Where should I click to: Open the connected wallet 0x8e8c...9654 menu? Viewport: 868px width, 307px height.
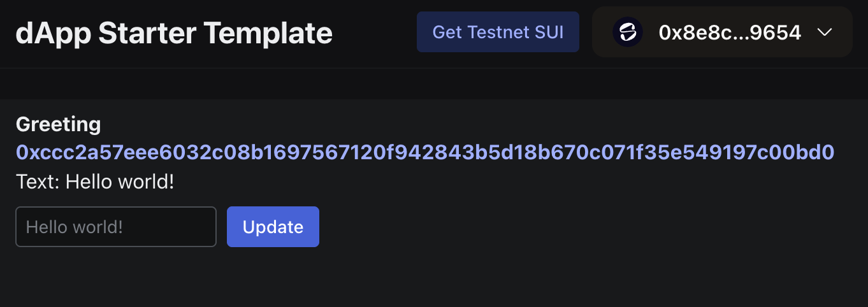(721, 32)
